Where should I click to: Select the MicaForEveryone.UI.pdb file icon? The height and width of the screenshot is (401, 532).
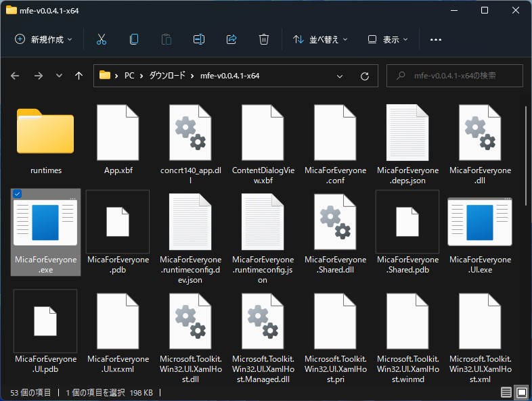point(45,321)
